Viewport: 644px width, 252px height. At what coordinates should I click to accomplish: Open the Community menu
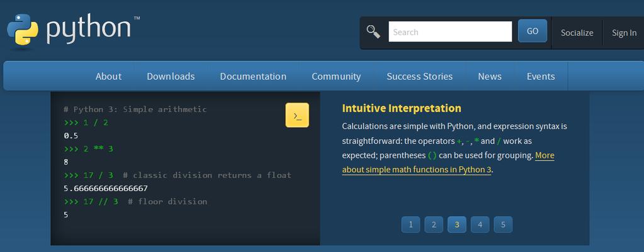pyautogui.click(x=336, y=76)
